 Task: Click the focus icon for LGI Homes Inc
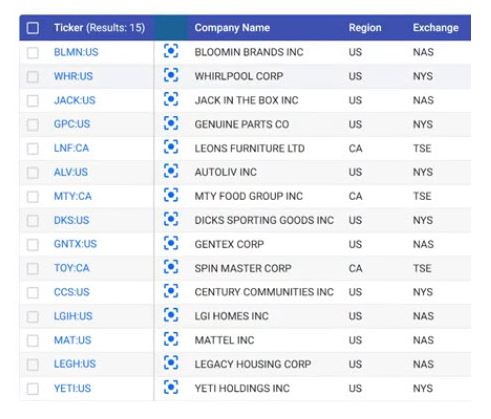[x=171, y=315]
